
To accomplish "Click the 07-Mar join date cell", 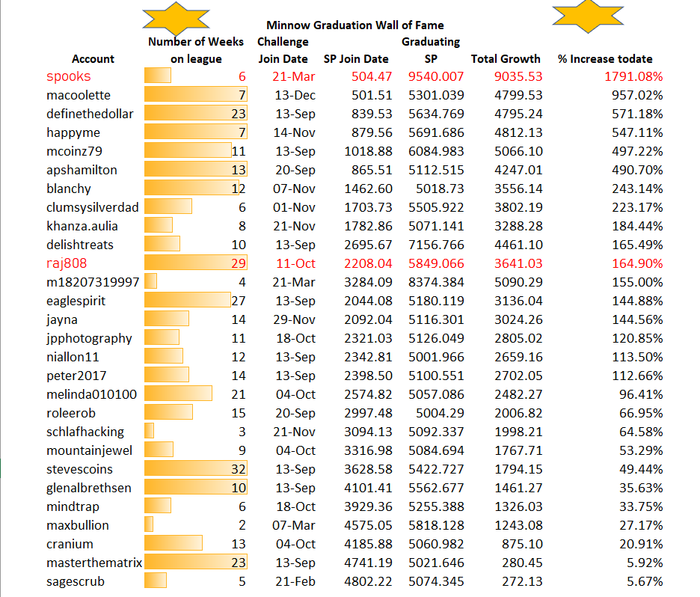I will pos(294,526).
